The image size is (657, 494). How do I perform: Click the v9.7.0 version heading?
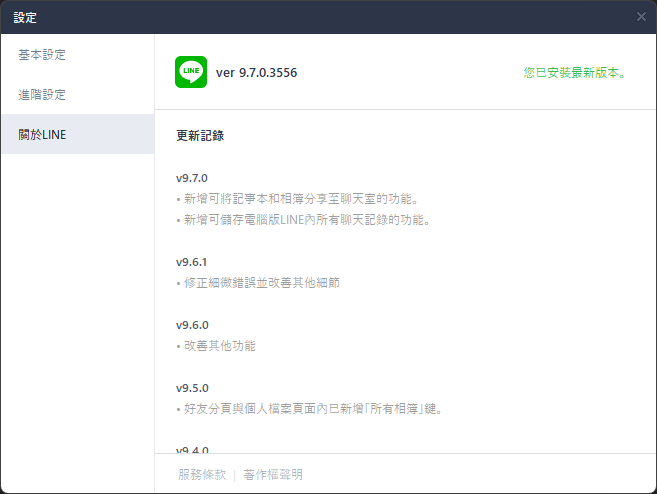191,178
